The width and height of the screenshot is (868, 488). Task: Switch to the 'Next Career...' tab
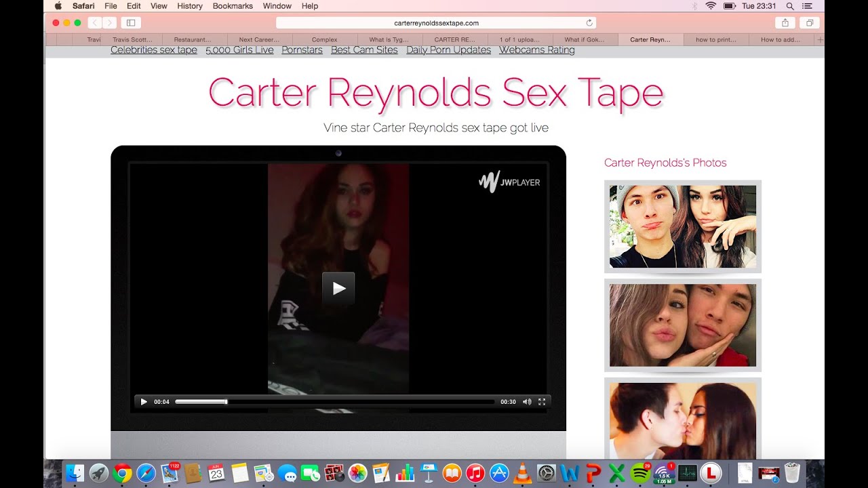(259, 40)
